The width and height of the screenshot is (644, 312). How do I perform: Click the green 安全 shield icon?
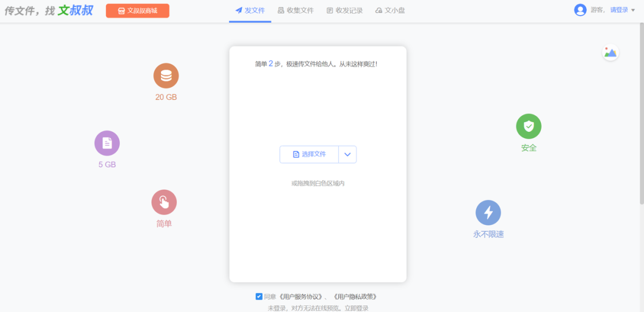tap(528, 126)
